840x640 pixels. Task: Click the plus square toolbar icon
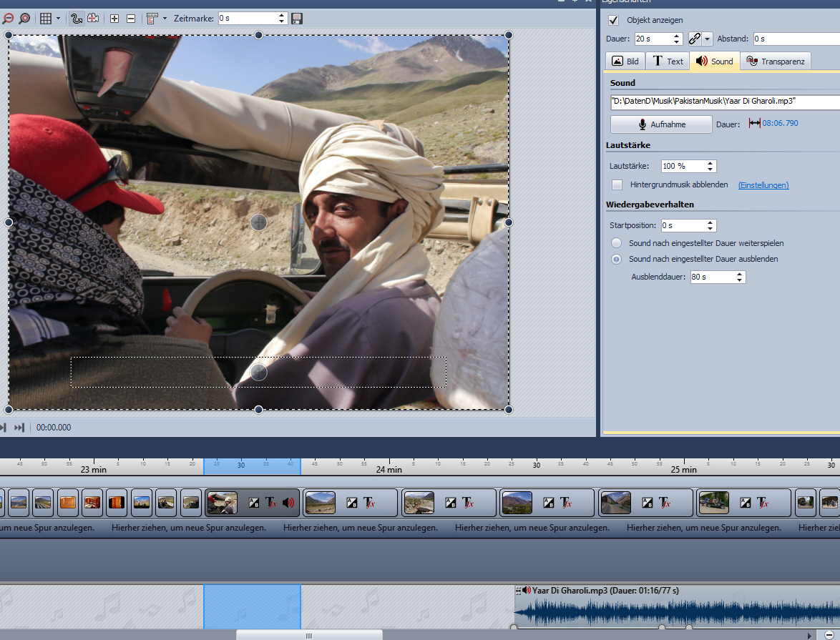114,19
